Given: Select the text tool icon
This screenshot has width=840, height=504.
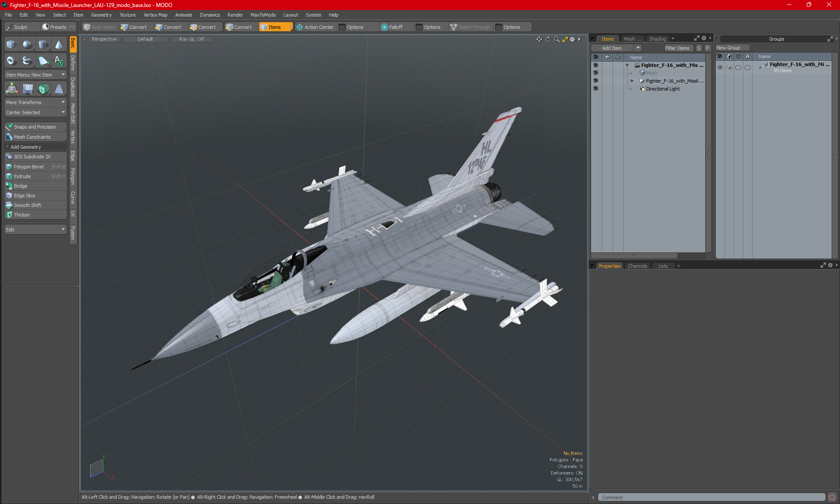Looking at the screenshot, I should (x=59, y=60).
